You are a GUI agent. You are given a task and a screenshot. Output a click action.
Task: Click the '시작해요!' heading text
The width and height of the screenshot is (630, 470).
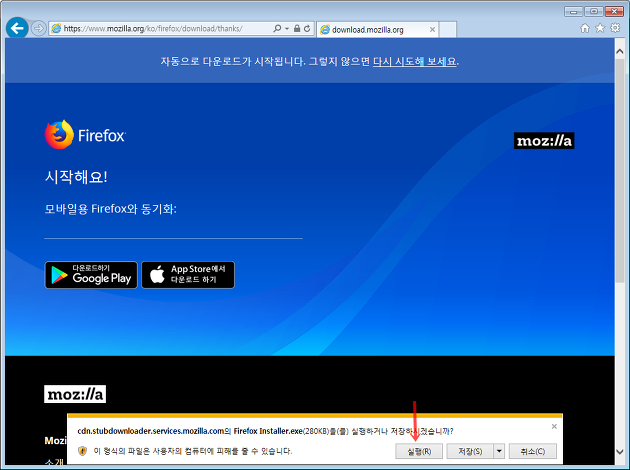pyautogui.click(x=76, y=177)
